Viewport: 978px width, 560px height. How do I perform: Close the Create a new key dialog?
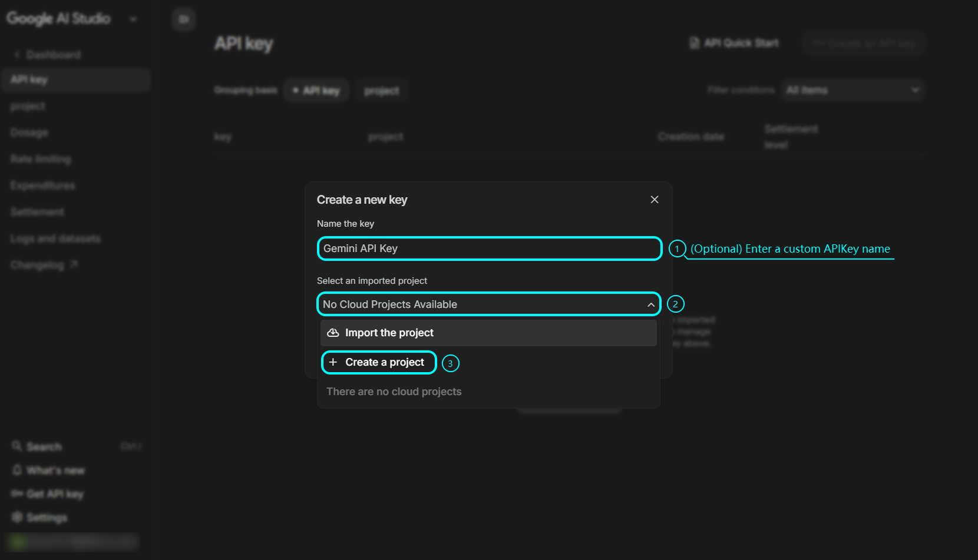654,199
